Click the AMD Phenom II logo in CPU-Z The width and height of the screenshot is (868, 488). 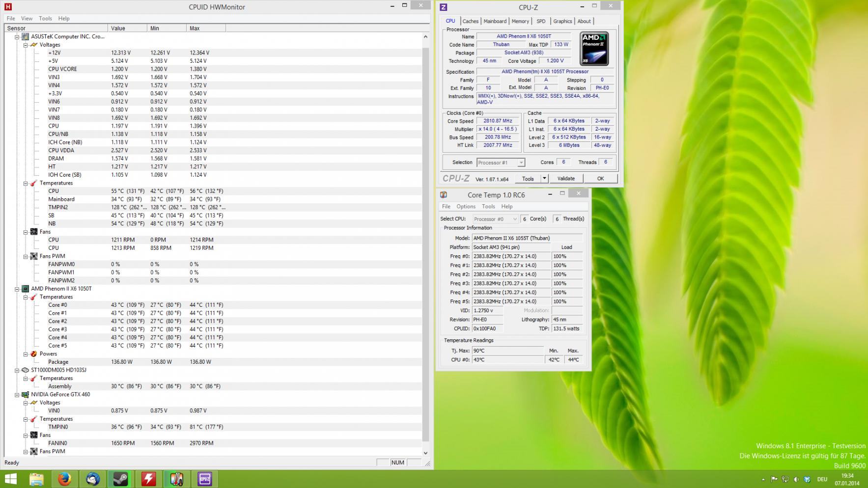point(594,49)
